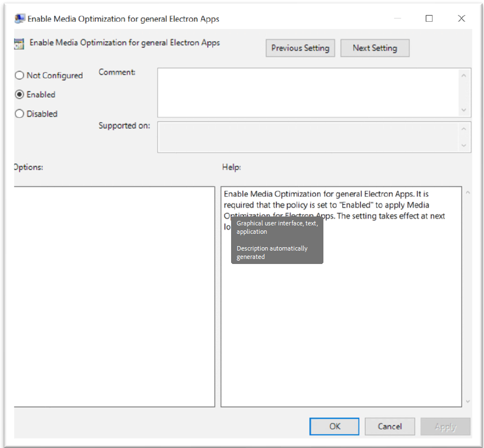Select the Not Configured radio button
Screen dimensions: 484x448
pyautogui.click(x=20, y=76)
